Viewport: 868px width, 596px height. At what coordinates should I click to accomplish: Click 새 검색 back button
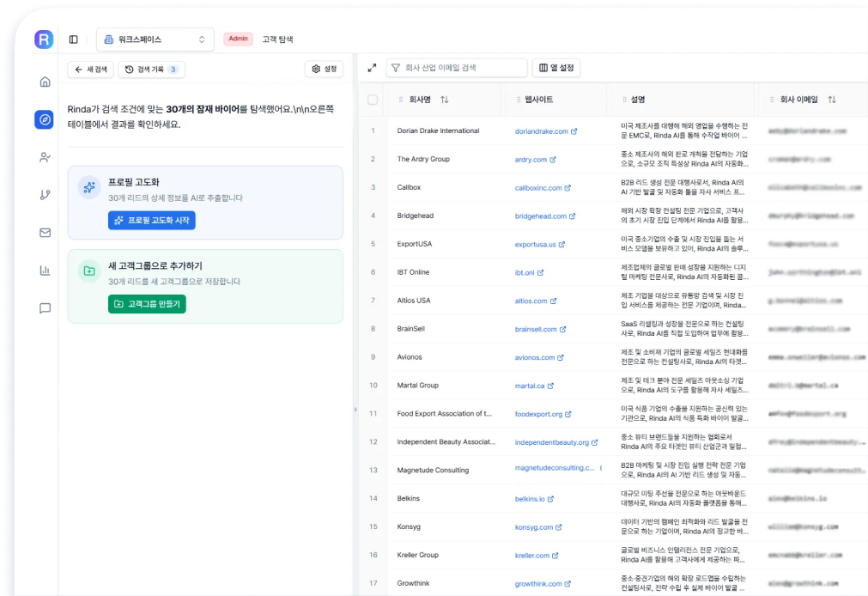point(90,70)
